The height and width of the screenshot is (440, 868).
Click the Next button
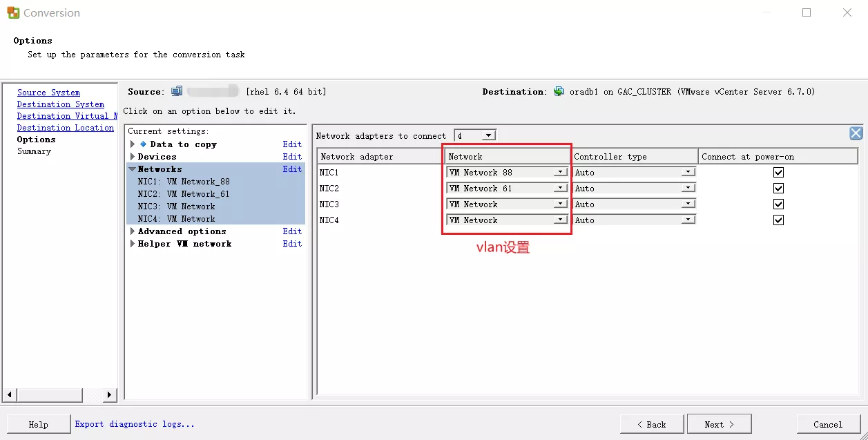719,424
